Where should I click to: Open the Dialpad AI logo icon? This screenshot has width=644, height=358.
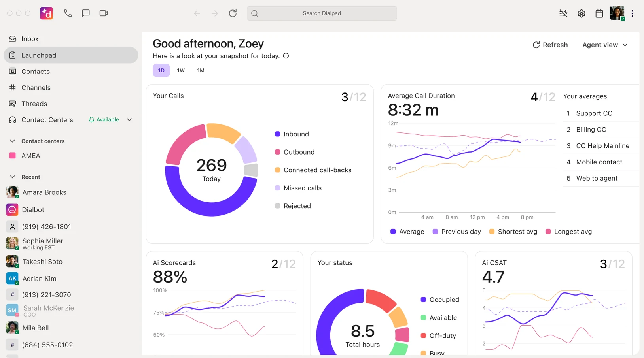pyautogui.click(x=46, y=13)
